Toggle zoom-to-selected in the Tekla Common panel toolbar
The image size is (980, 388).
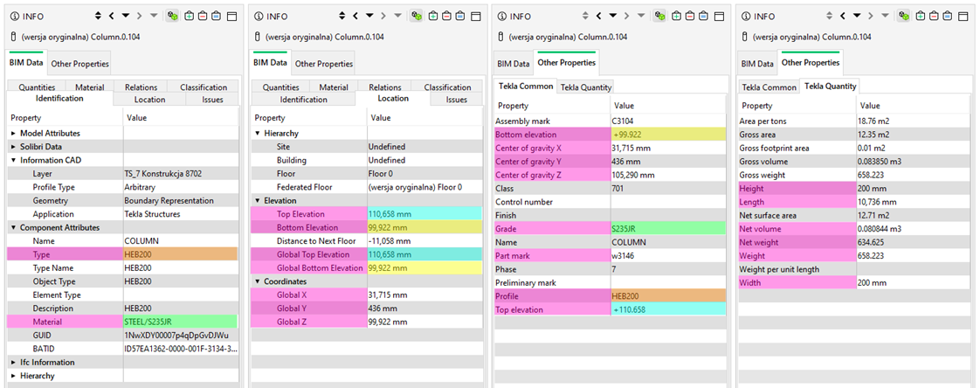[x=660, y=16]
